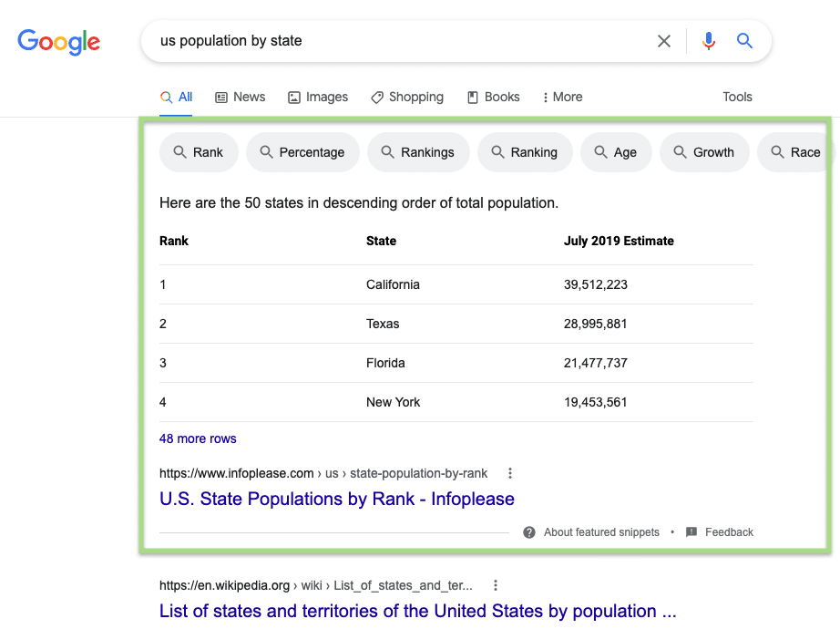Click the Race suggestion chip
The image size is (840, 629).
(795, 152)
